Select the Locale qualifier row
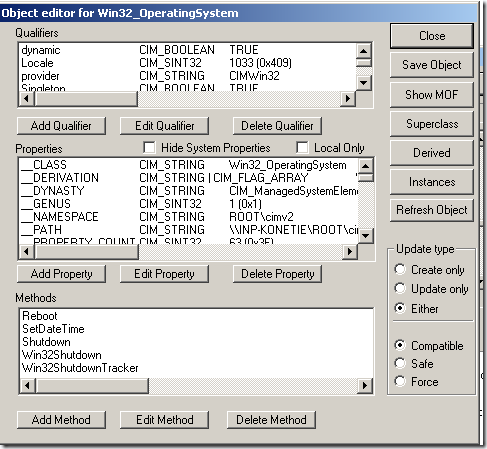Image resolution: width=487 pixels, height=449 pixels. click(187, 63)
